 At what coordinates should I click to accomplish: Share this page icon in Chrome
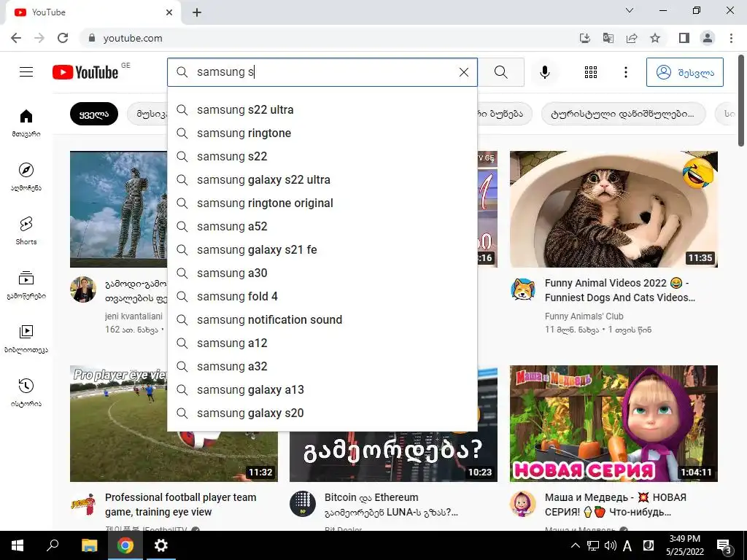632,38
